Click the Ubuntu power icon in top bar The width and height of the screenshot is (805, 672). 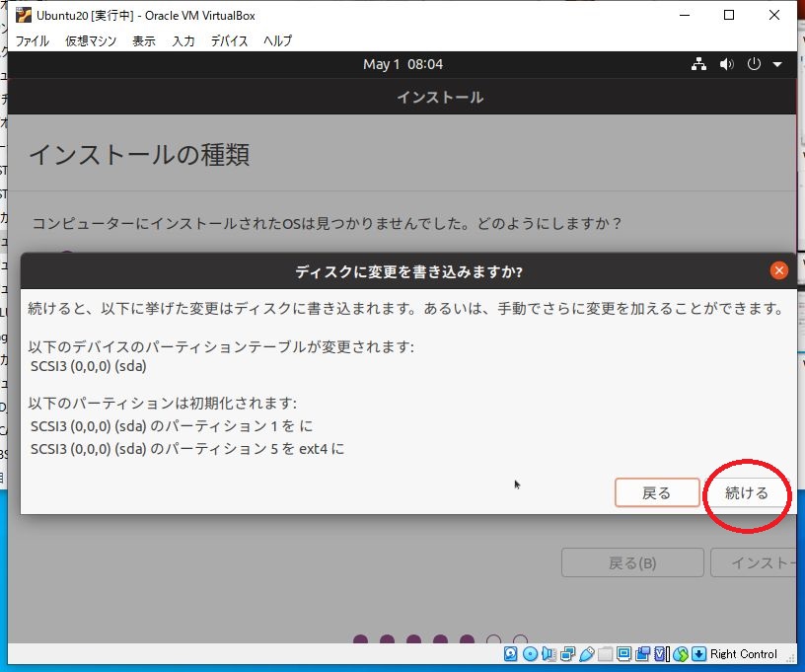tap(754, 64)
